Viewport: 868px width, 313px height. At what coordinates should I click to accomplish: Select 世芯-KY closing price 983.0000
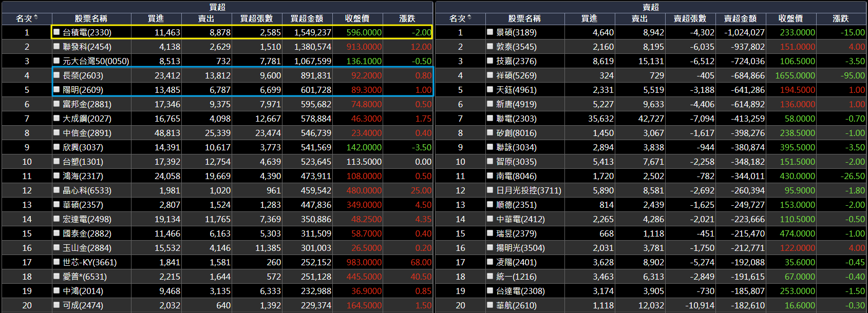coord(364,262)
